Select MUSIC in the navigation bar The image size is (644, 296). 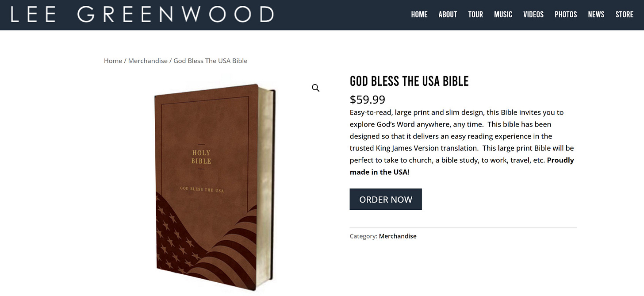coord(503,15)
